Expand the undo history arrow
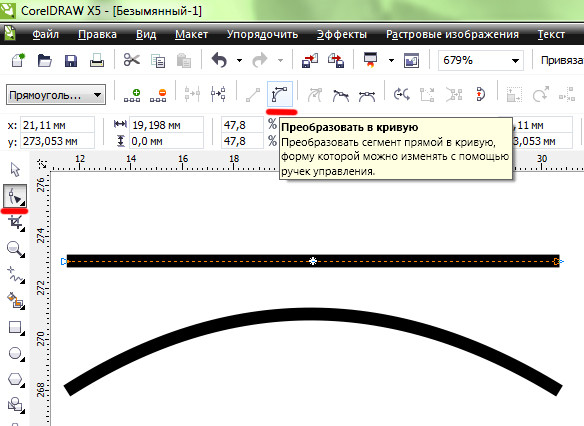The width and height of the screenshot is (584, 426). 239,60
